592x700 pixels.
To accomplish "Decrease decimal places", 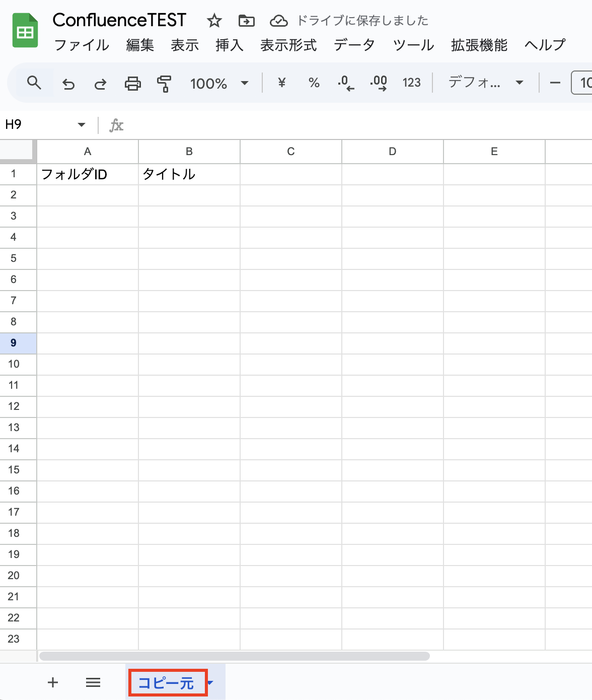I will coord(346,83).
